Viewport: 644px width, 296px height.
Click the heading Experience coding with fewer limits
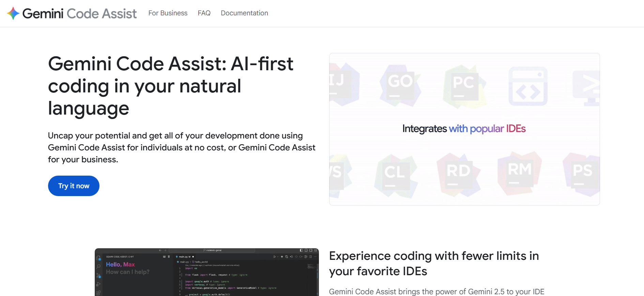(x=434, y=263)
